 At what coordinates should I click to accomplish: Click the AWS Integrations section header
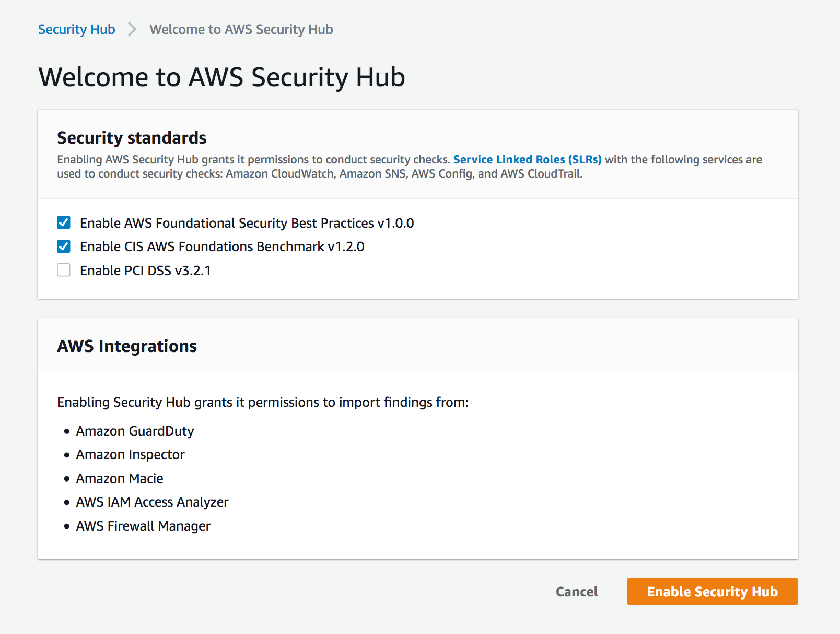(127, 346)
